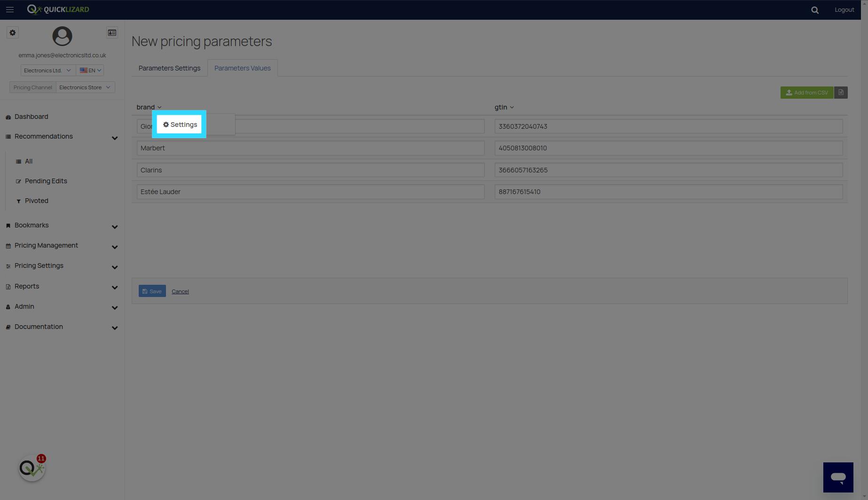868x500 pixels.
Task: Open the hamburger menu icon
Action: pyautogui.click(x=10, y=9)
